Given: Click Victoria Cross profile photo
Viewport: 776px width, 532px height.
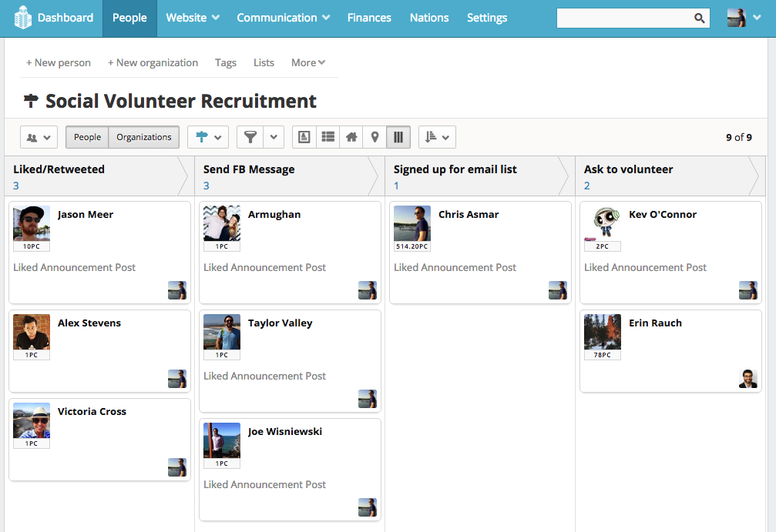Looking at the screenshot, I should pos(32,421).
